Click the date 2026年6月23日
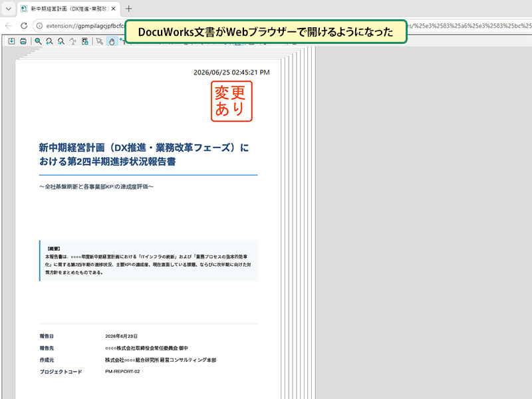The width and height of the screenshot is (532, 399). coord(122,336)
